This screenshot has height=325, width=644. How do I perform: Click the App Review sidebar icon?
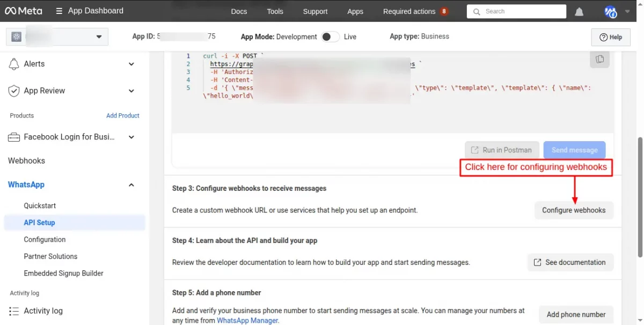14,91
